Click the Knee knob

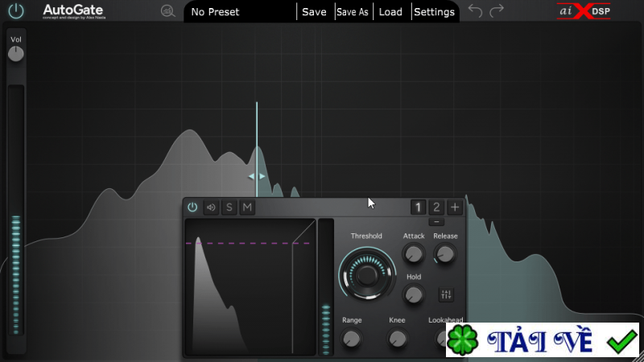(397, 339)
